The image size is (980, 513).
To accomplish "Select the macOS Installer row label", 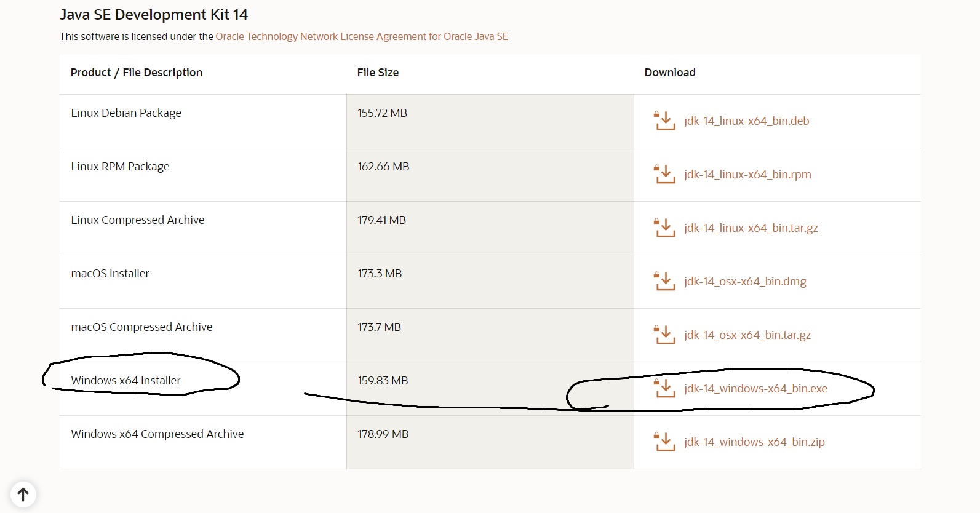I will (x=110, y=274).
